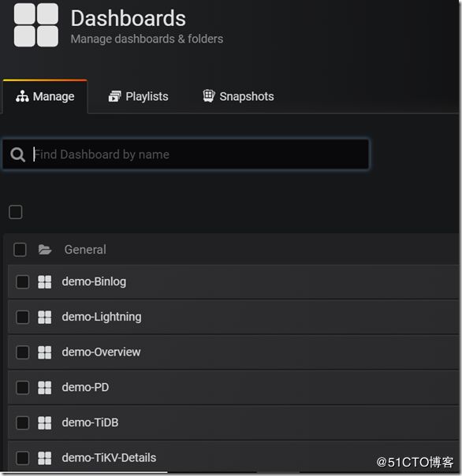Click the General folder icon
Viewport: 462px width, 476px height.
tap(45, 250)
